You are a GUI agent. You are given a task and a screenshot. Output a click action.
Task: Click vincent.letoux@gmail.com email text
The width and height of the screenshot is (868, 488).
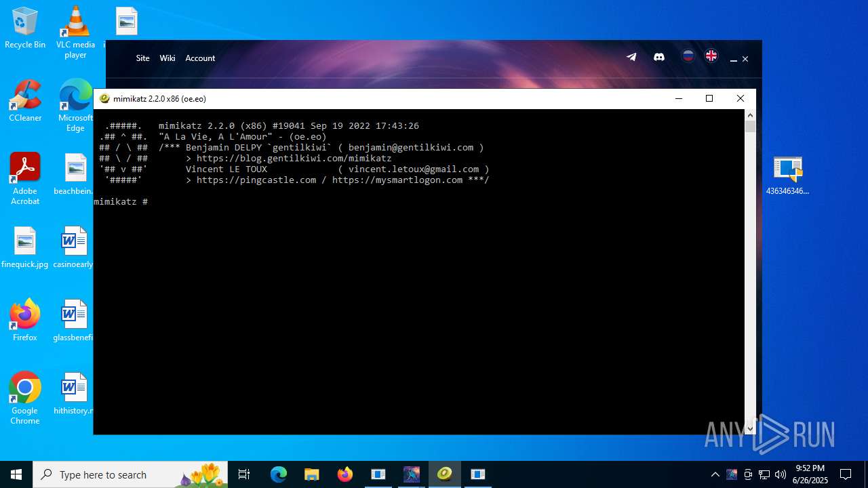tap(414, 169)
